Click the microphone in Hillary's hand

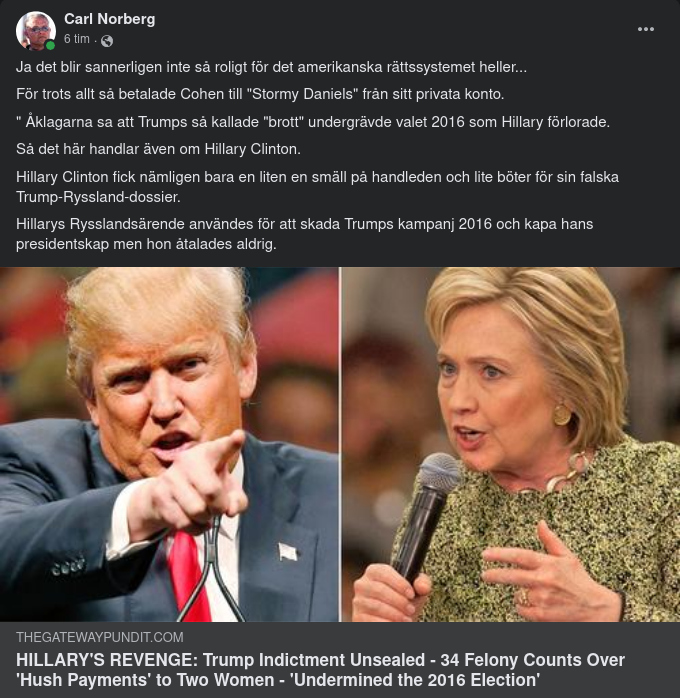(425, 516)
